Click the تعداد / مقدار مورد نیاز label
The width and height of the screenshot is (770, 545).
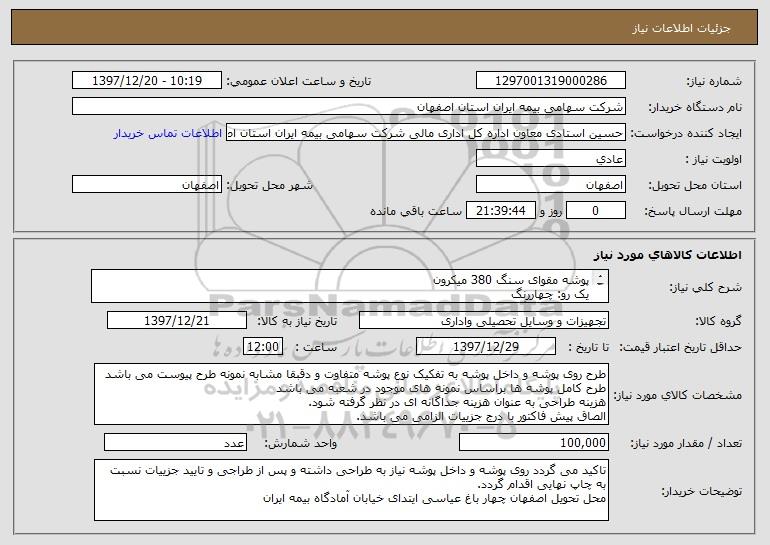tap(686, 443)
